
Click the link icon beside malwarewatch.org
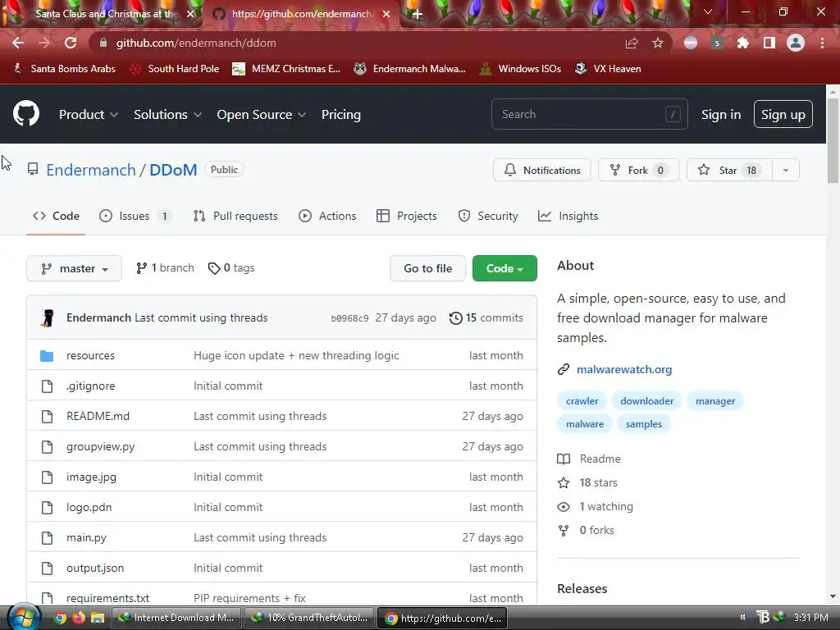tap(563, 369)
